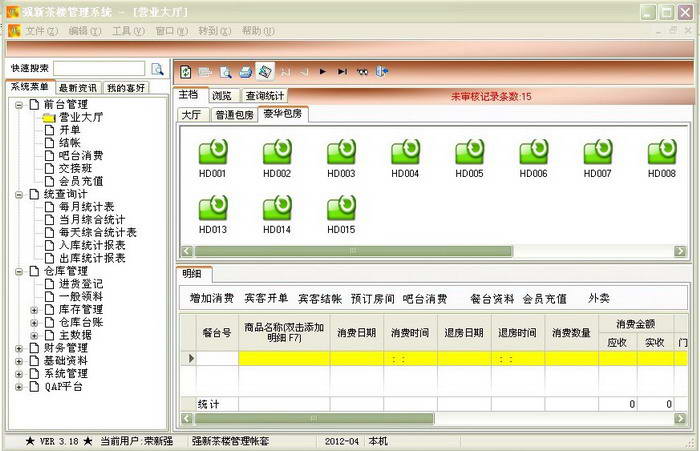Open 结帐 in the tree
The width and height of the screenshot is (700, 451).
click(70, 143)
